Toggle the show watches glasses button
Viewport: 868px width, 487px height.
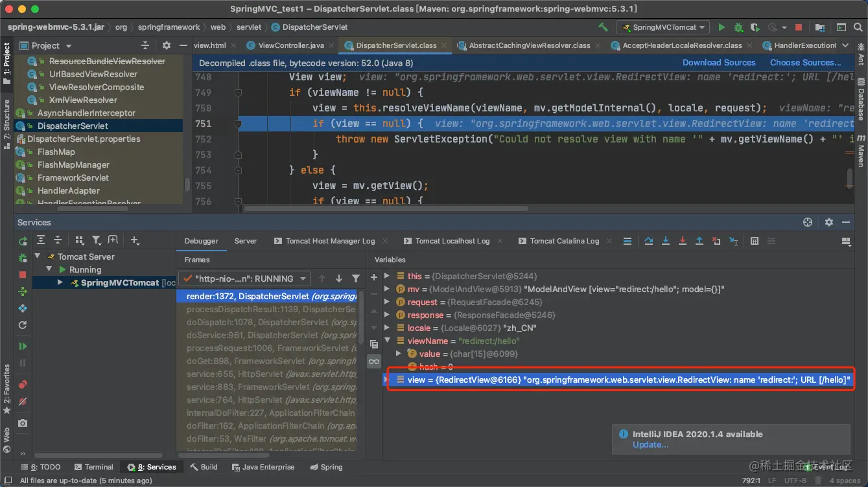click(374, 361)
